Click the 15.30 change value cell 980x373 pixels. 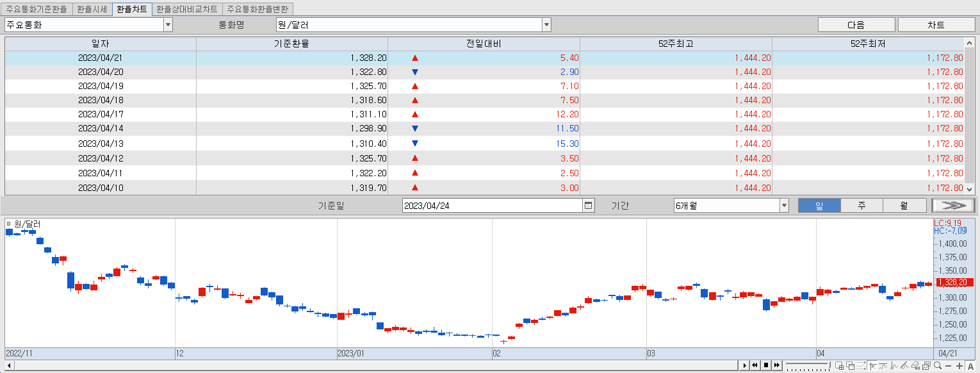[484, 144]
